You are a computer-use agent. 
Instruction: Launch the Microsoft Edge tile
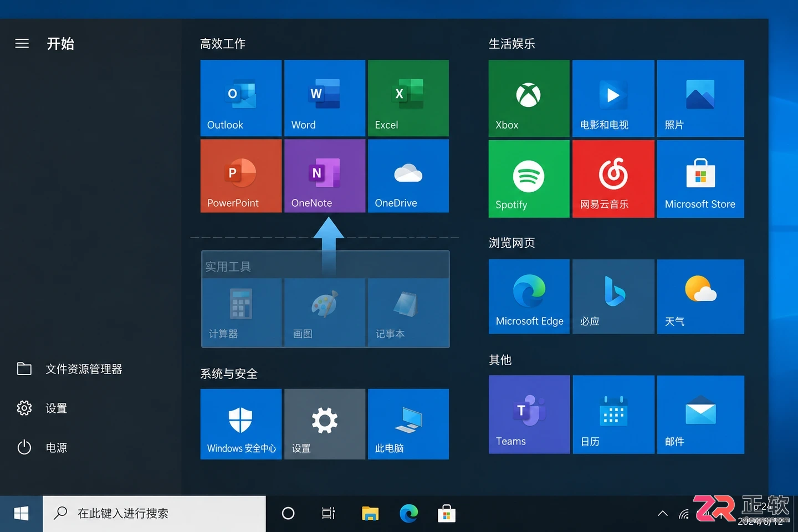pyautogui.click(x=529, y=296)
